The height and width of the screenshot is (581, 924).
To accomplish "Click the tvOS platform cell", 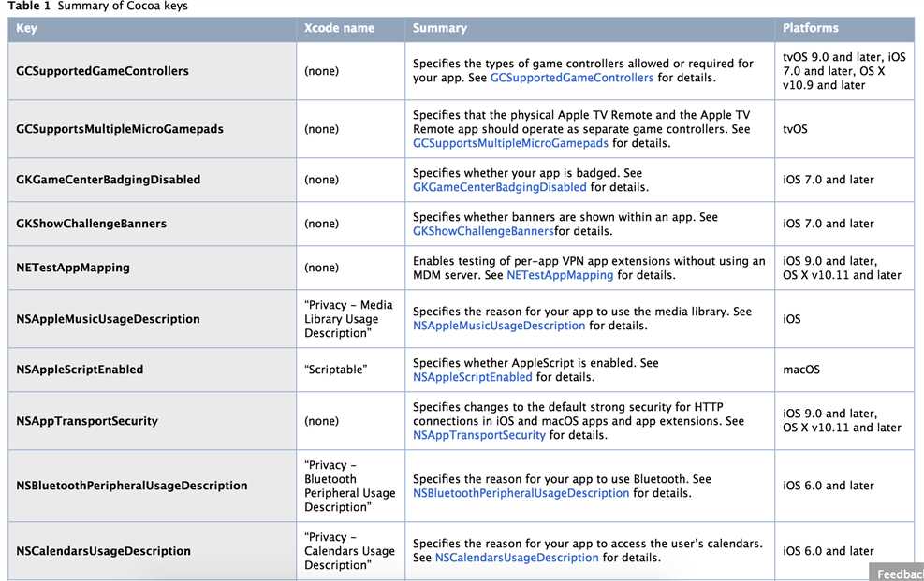I will (844, 129).
